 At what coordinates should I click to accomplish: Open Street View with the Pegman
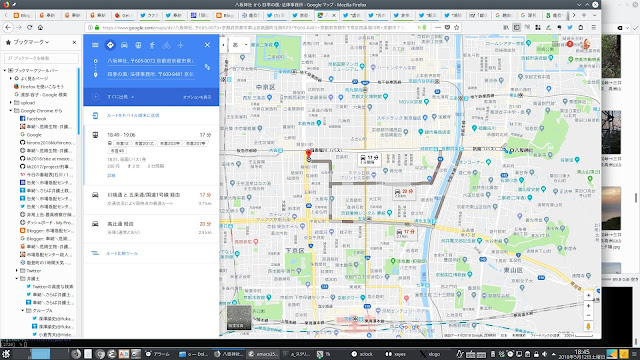click(x=588, y=326)
